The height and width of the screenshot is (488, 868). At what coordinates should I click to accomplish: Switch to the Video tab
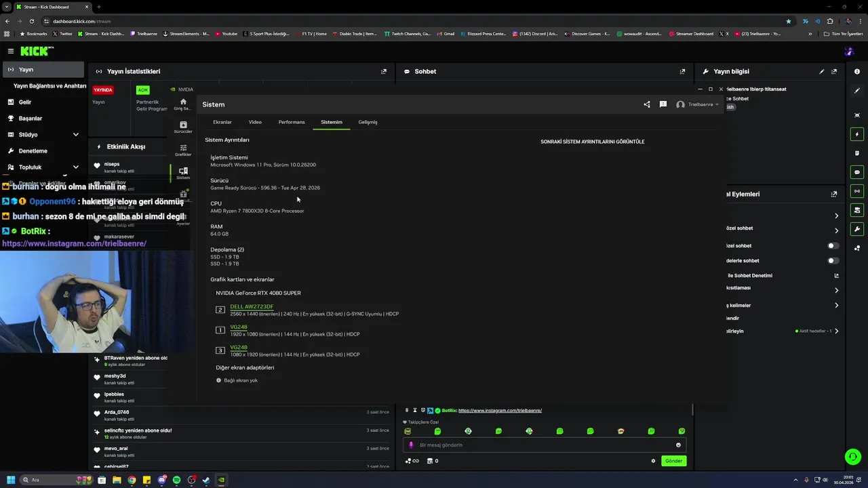click(x=255, y=122)
